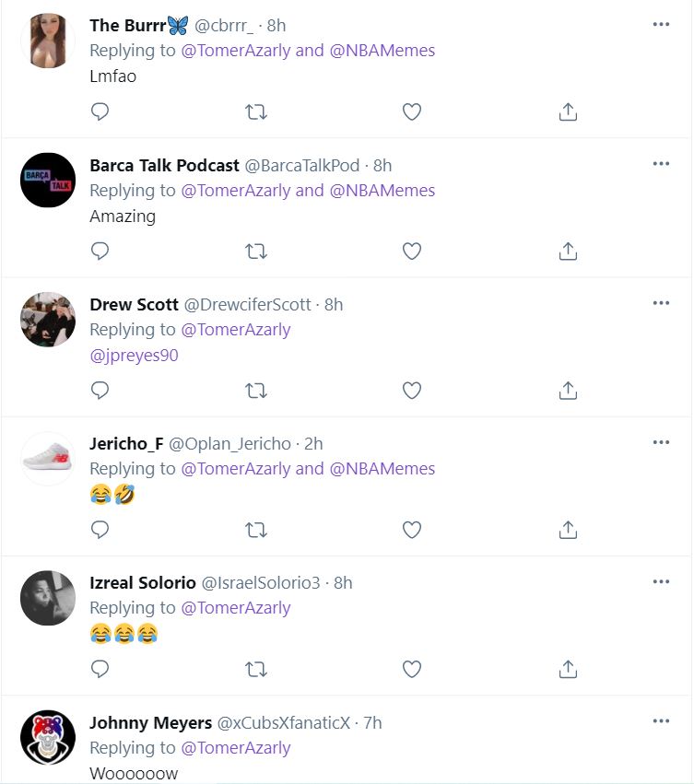Like Jericho_F's emoji reply
The image size is (694, 784).
pos(412,529)
